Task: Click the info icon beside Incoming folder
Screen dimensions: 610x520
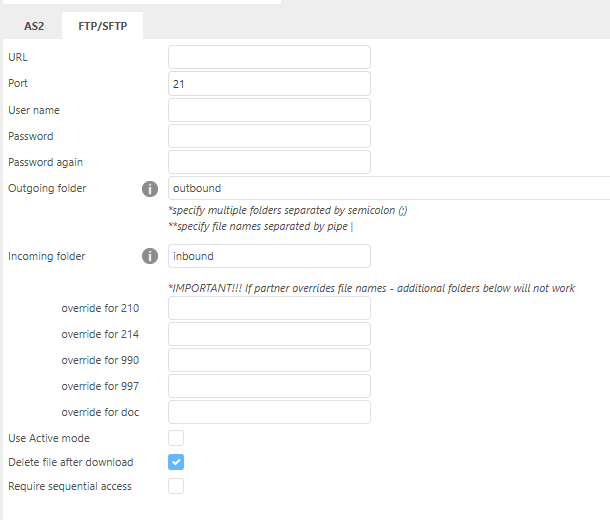Action: click(x=150, y=256)
